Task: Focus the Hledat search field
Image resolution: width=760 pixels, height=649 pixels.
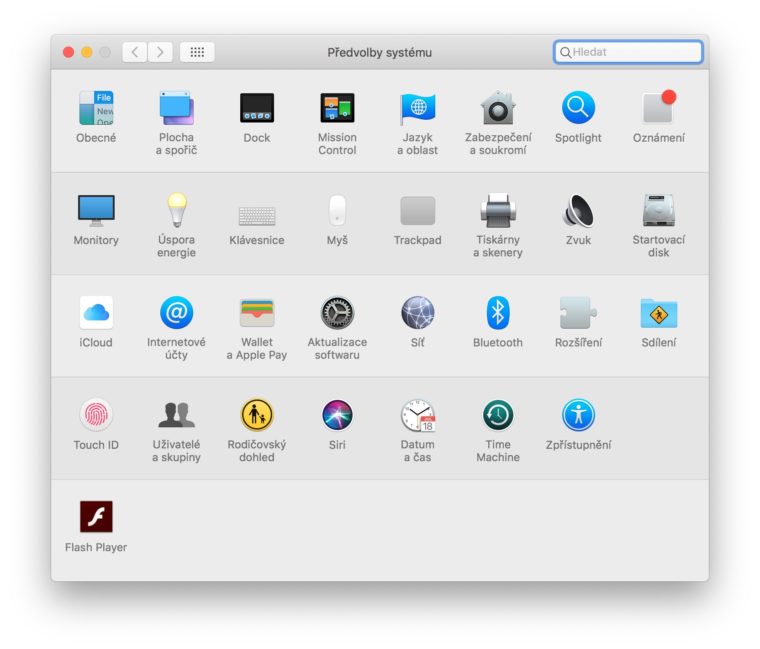Action: click(628, 52)
